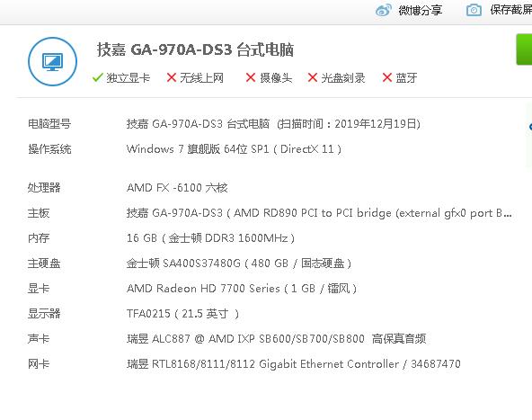Select 瑞昱 ALC887 sound card value
Screen dimensions: 532x420
pos(277,338)
